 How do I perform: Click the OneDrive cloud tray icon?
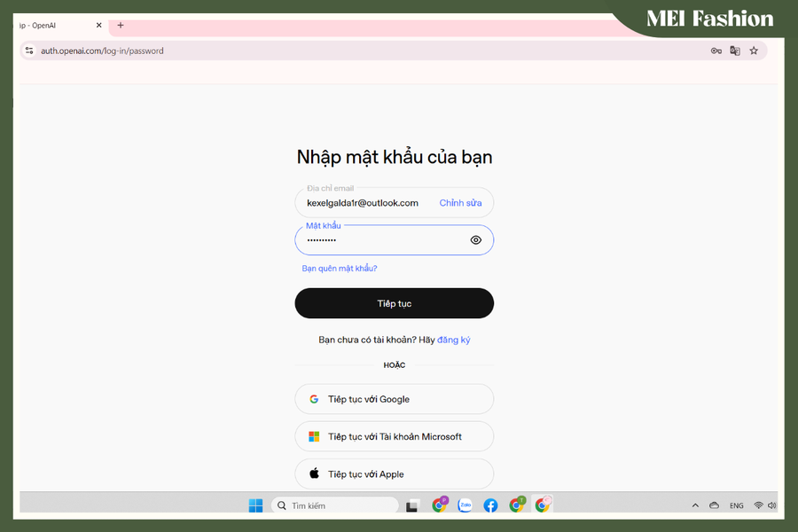click(714, 505)
